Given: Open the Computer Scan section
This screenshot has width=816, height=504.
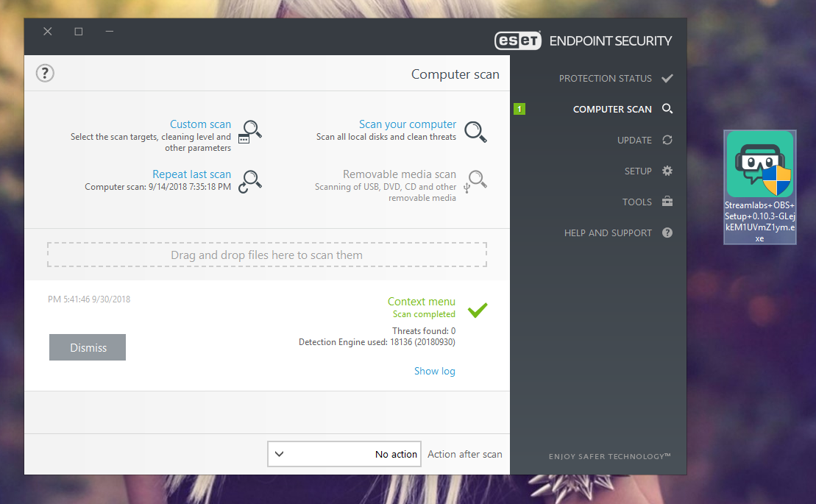Looking at the screenshot, I should tap(612, 109).
